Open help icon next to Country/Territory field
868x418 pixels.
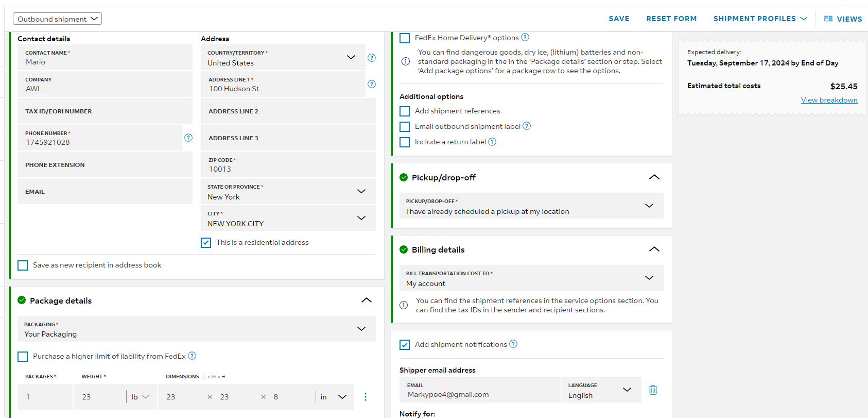372,58
